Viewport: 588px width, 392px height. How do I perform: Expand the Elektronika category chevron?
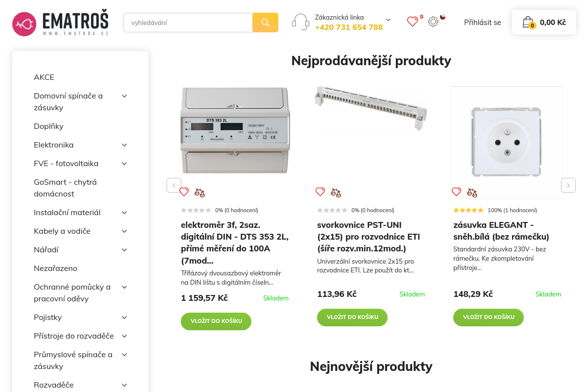click(x=124, y=145)
